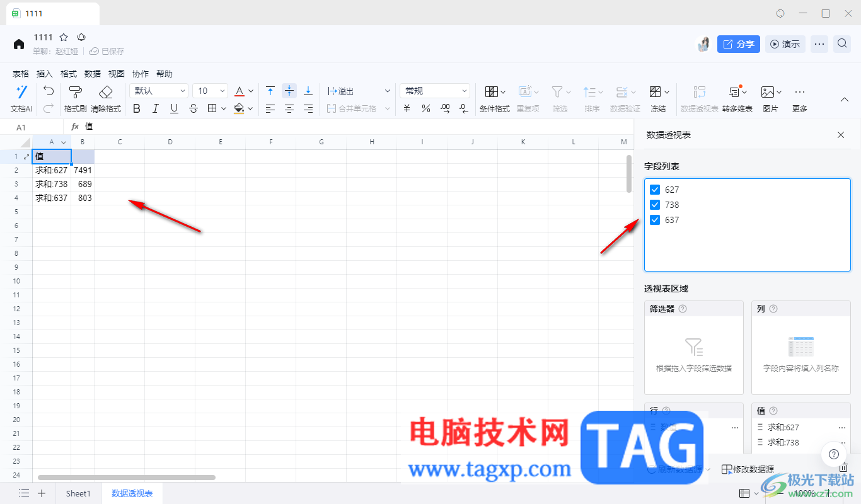Viewport: 861px width, 504px height.
Task: Star the document 1111 as favorite
Action: coord(64,38)
